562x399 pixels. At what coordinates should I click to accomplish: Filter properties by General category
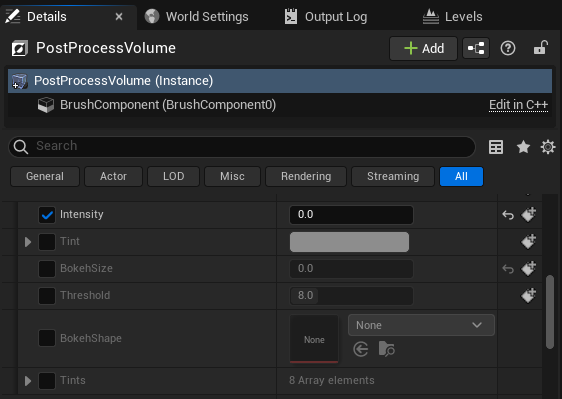[45, 176]
